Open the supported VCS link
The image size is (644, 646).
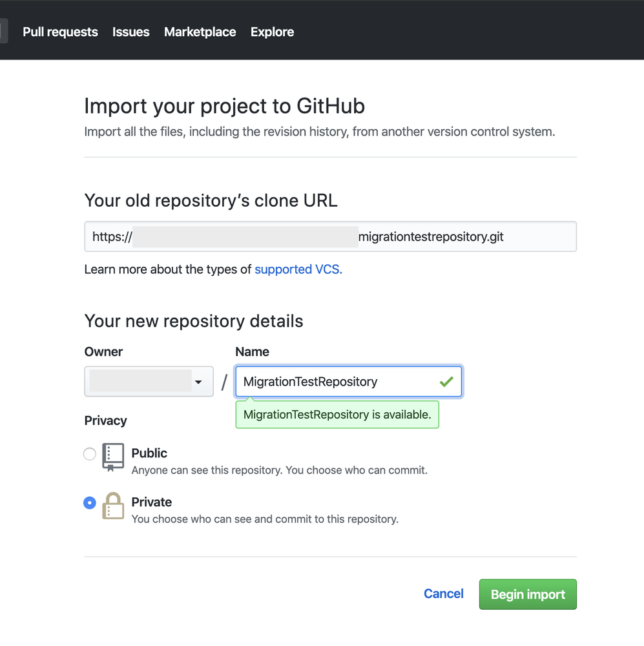298,269
